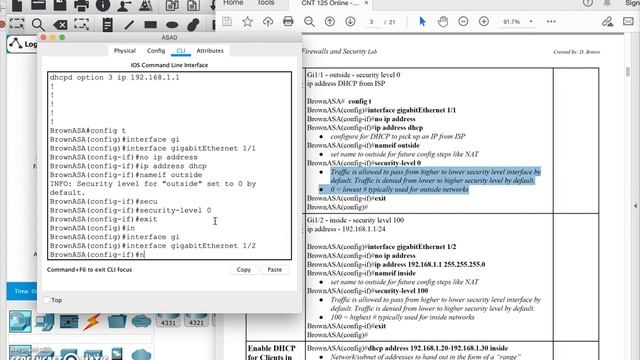This screenshot has height=360, width=640.
Task: Select the Network Devices category icon
Action: coord(20,321)
